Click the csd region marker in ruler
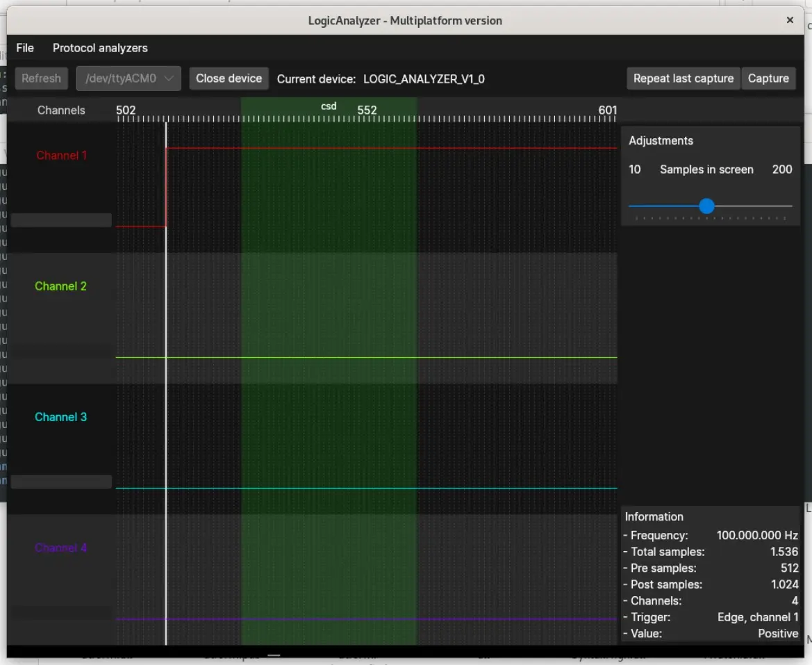The image size is (812, 665). pyautogui.click(x=329, y=106)
